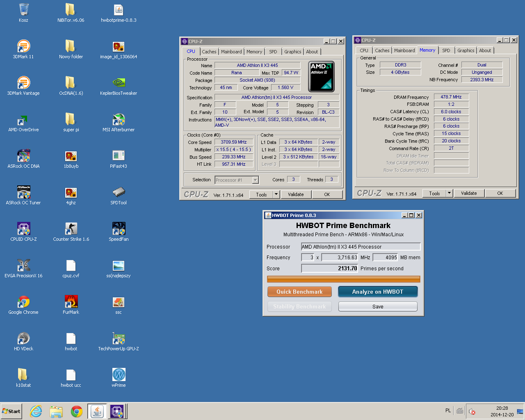Screen dimensions: 525x420
Task: Switch to Caches tab in left CPU-Z
Action: pyautogui.click(x=209, y=52)
